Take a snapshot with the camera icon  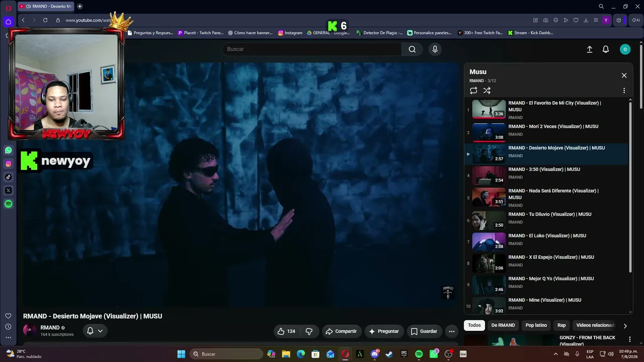click(x=546, y=20)
